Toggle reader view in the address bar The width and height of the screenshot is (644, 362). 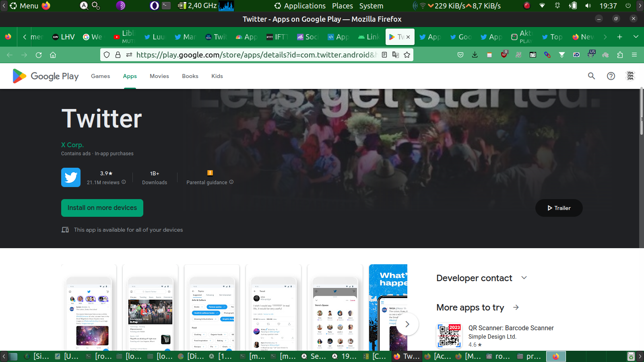point(384,55)
